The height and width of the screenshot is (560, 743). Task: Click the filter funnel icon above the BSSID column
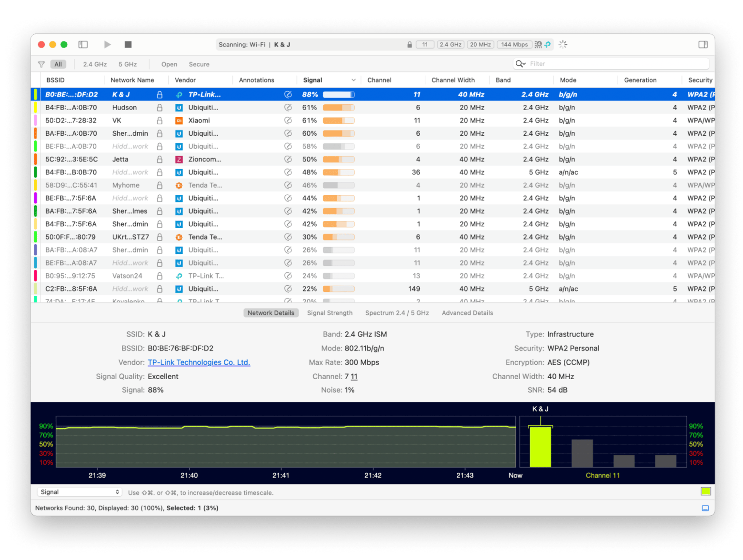[x=41, y=64]
